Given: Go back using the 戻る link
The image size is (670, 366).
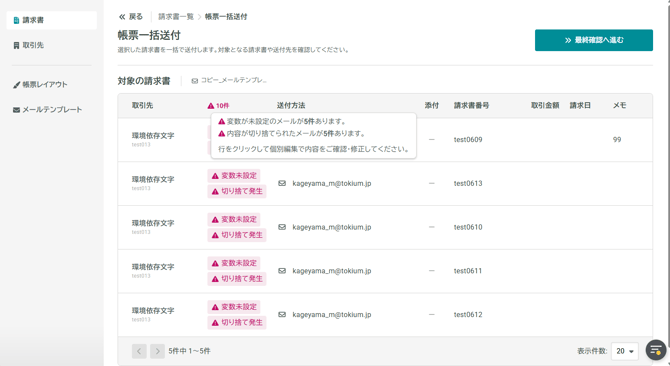Looking at the screenshot, I should 131,17.
